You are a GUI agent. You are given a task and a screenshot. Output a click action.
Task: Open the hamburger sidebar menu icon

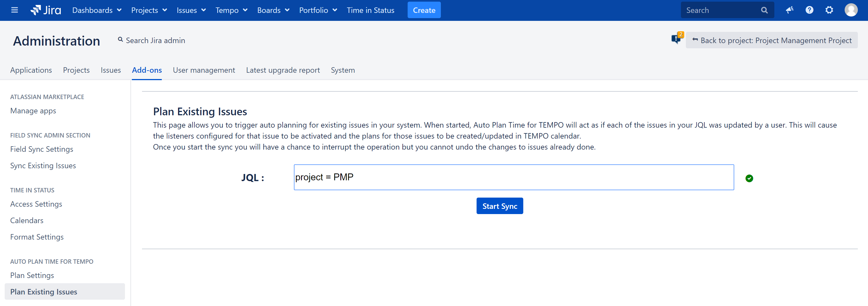pyautogui.click(x=15, y=10)
